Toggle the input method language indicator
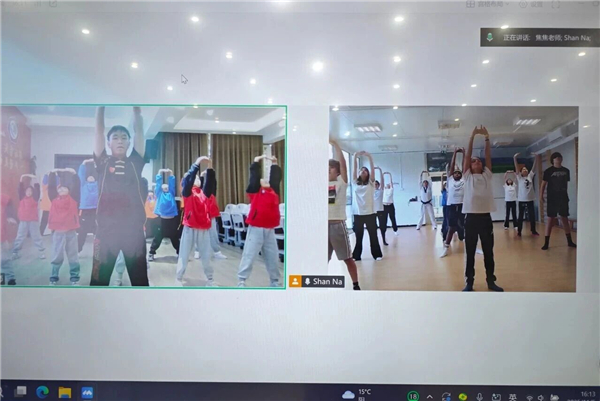Viewport: 600px width, 401px height. tap(510, 394)
